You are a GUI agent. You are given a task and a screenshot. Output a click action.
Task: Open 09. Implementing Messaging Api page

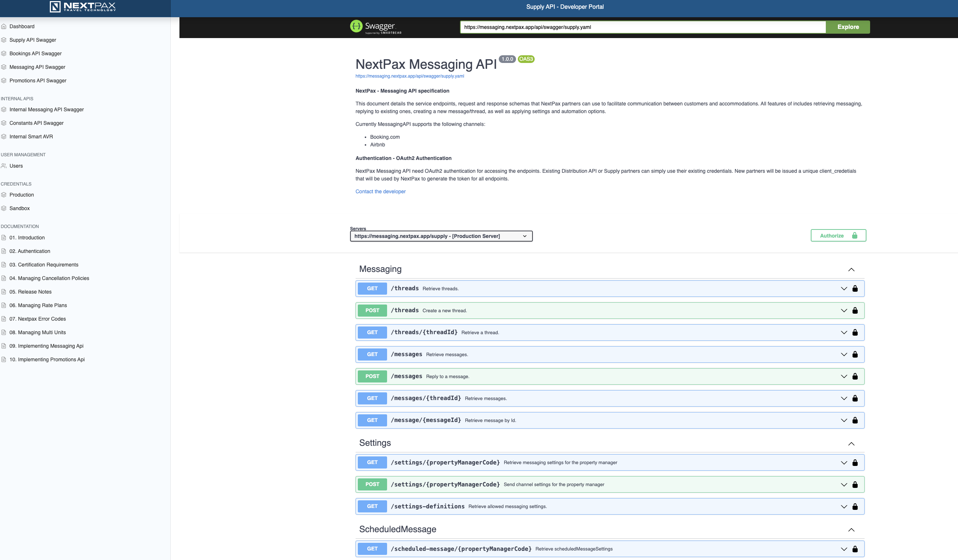[x=47, y=346]
